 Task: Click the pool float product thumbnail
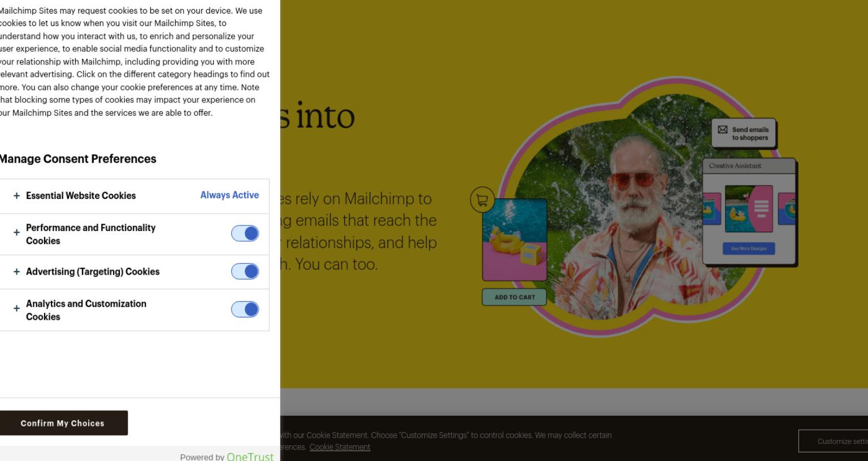[514, 240]
